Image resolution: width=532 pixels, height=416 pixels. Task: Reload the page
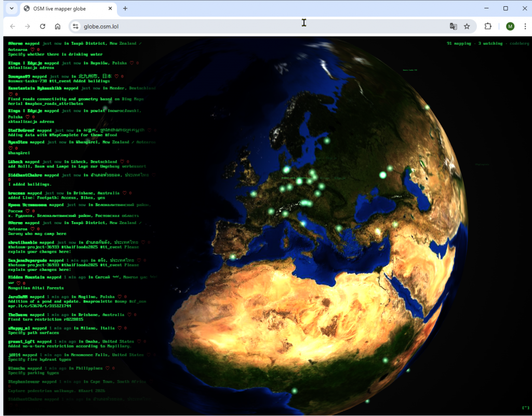point(43,27)
